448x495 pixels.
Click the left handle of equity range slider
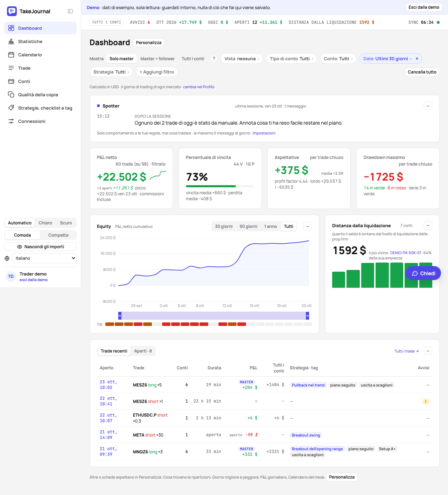coord(120,316)
